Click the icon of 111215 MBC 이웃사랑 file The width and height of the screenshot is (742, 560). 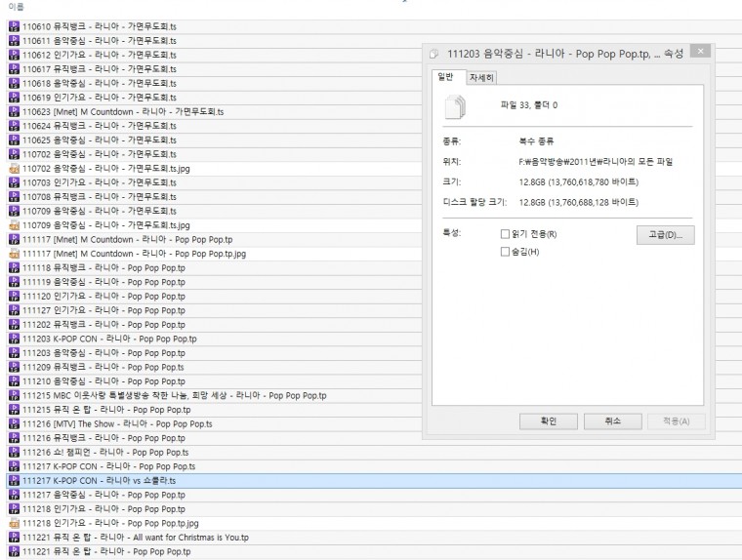pyautogui.click(x=15, y=395)
